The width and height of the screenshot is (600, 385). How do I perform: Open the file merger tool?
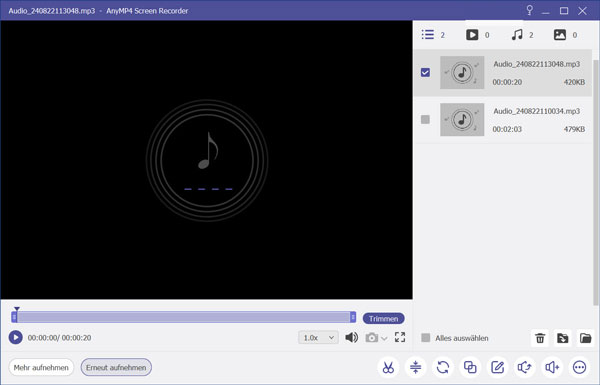pyautogui.click(x=470, y=367)
